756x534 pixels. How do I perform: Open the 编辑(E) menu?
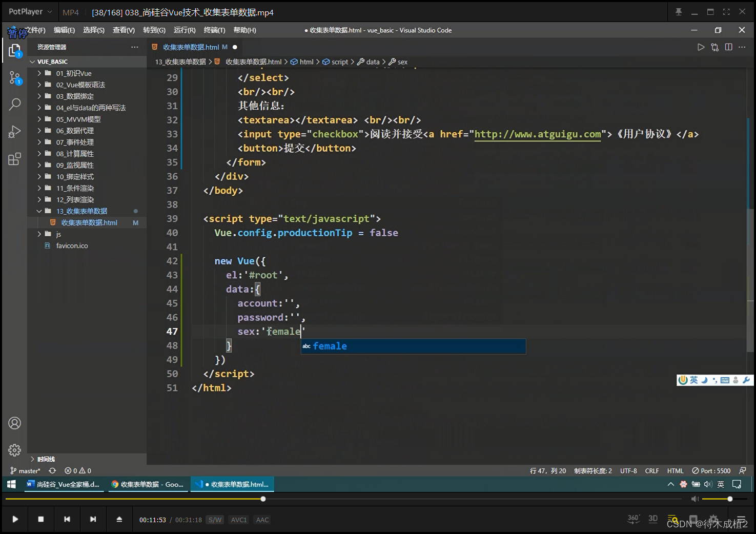click(x=64, y=30)
